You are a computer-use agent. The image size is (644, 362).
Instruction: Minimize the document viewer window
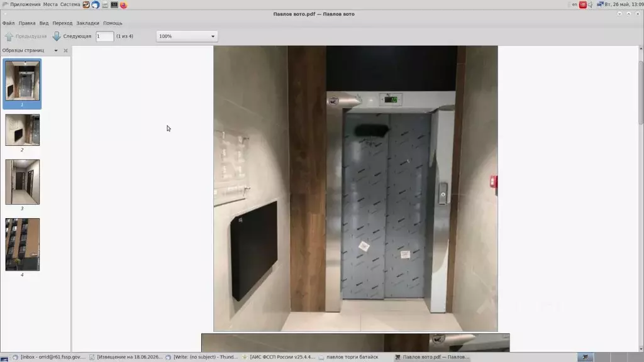[619, 14]
